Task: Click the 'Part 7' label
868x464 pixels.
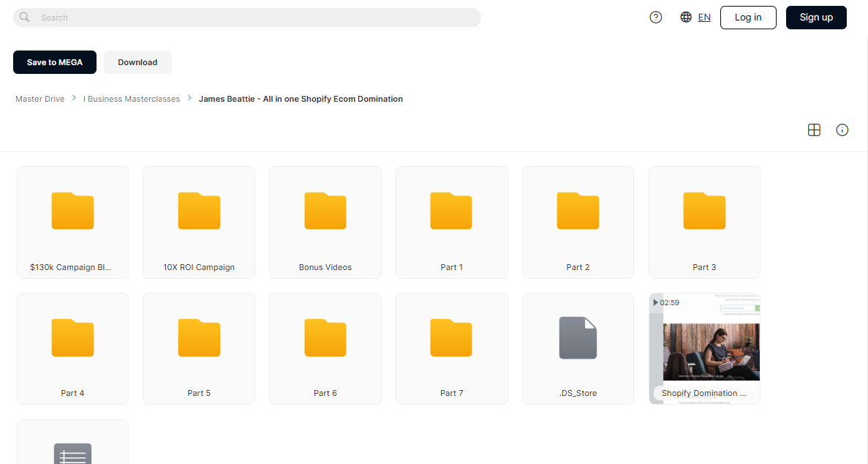Action: pyautogui.click(x=451, y=393)
